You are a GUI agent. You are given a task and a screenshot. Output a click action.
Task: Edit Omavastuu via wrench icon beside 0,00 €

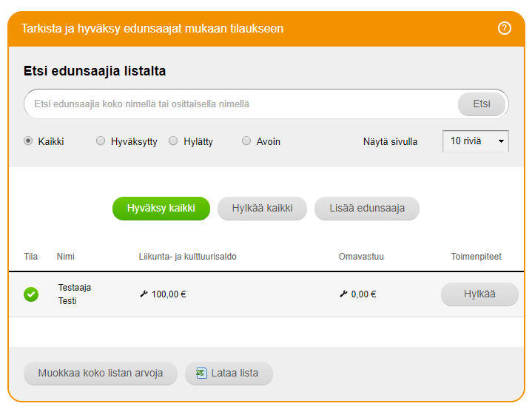coord(343,294)
